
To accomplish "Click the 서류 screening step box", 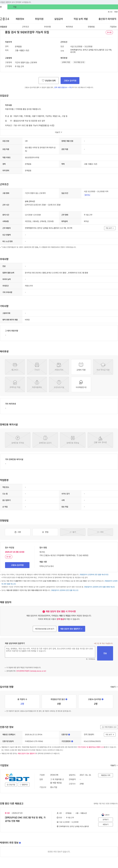I will 18,532.
